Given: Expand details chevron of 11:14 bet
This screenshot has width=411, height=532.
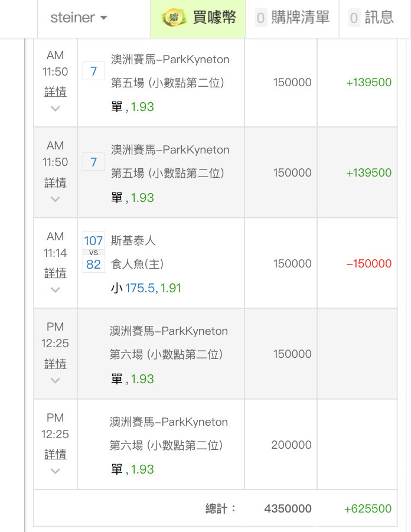Looking at the screenshot, I should (x=56, y=290).
